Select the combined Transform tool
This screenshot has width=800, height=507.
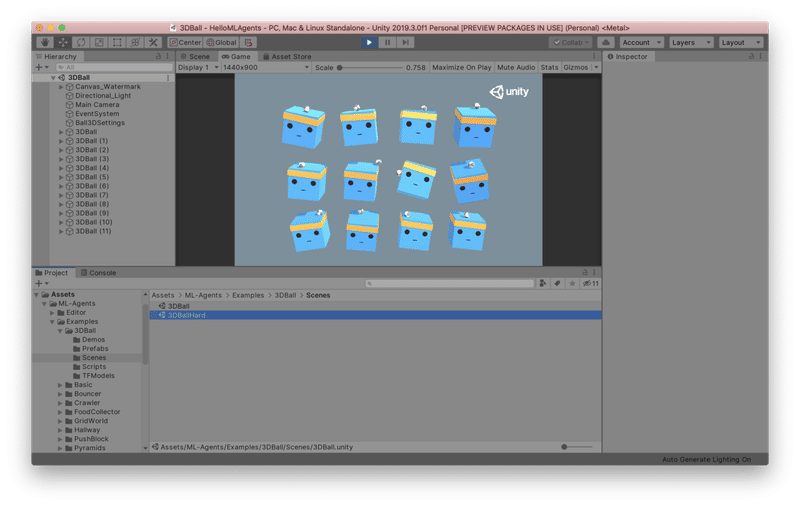point(135,42)
